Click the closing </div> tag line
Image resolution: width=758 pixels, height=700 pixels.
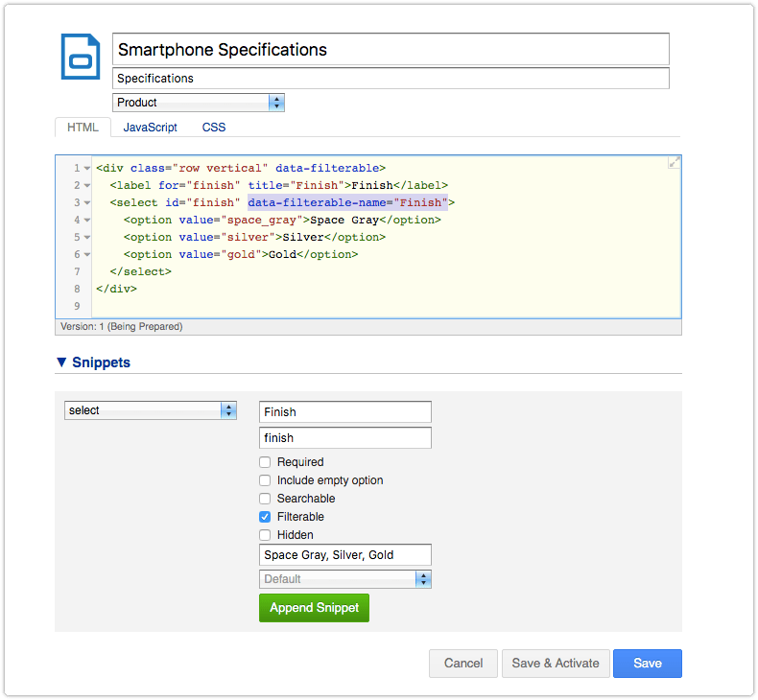pyautogui.click(x=116, y=289)
